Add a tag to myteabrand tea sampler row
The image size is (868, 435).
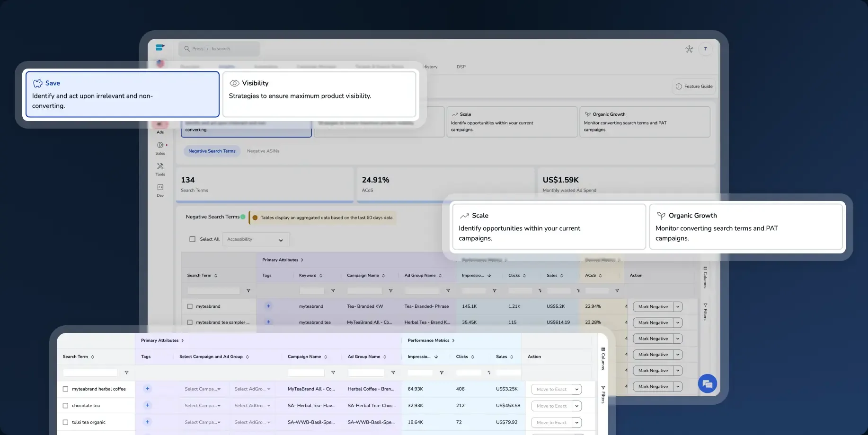268,322
